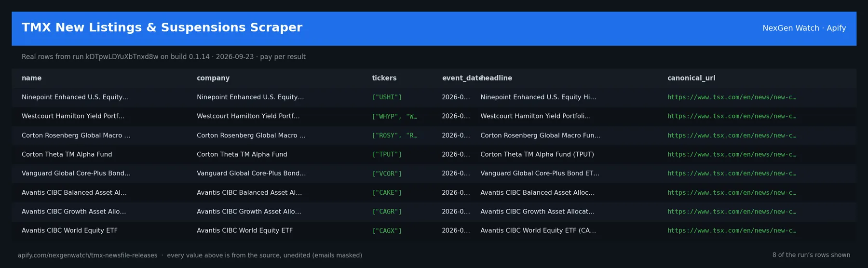868x268 pixels.
Task: Click headline 'Corton Theta TM Alpha Fund (TPUT)'
Action: 537,154
